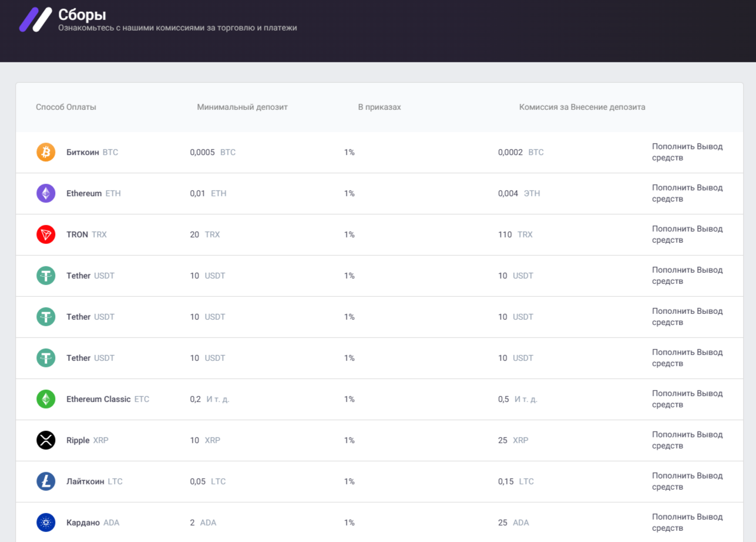Click the 0,05 LTC minimum deposit value
The image size is (756, 542).
pos(208,481)
